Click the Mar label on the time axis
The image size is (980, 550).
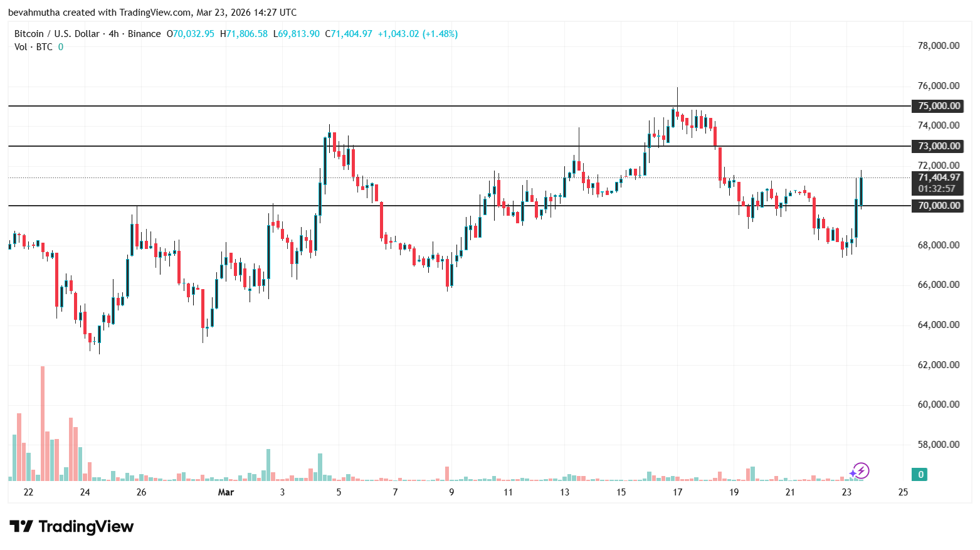[x=226, y=492]
